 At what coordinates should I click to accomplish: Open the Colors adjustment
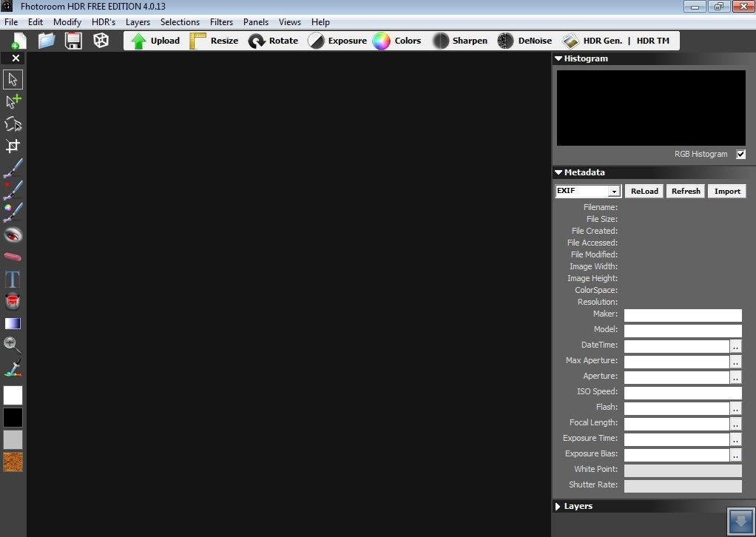tap(396, 41)
